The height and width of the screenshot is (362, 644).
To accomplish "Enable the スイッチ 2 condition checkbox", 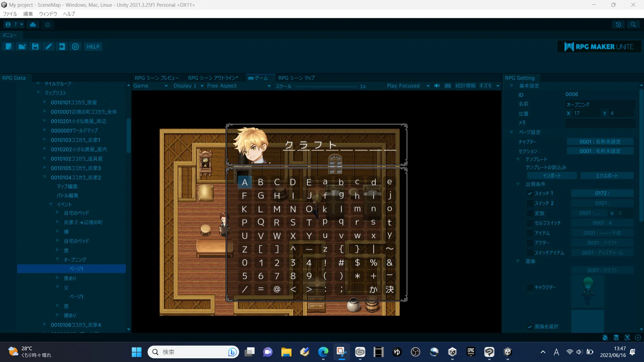I will [530, 203].
